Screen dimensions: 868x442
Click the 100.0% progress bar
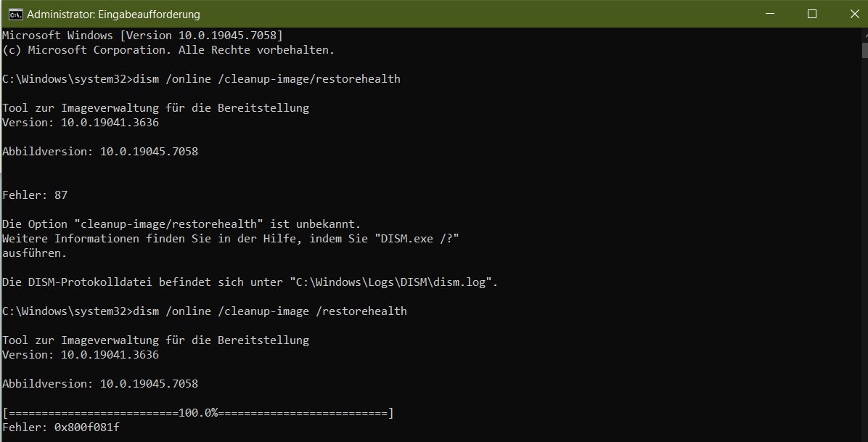198,413
